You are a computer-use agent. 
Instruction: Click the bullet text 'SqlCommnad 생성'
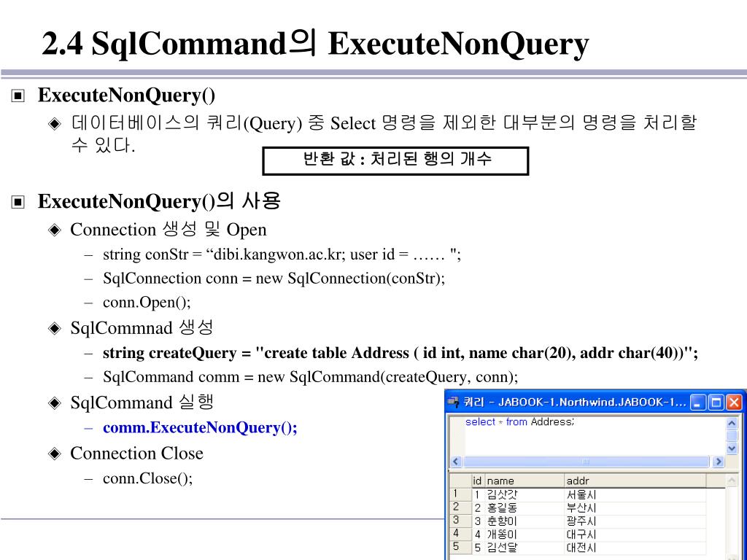click(x=142, y=327)
